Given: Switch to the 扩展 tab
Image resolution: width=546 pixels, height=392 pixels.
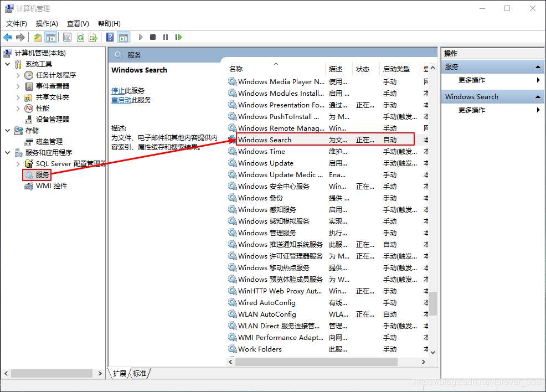Looking at the screenshot, I should [x=120, y=374].
